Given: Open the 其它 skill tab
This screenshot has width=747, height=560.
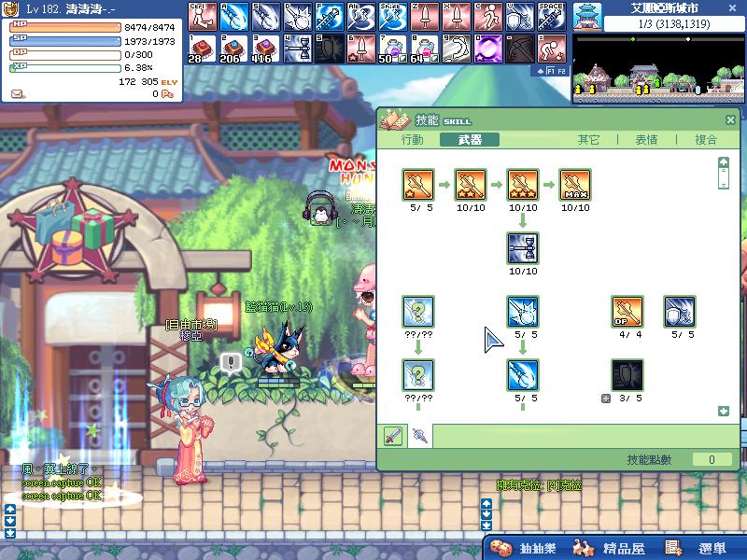Looking at the screenshot, I should (589, 139).
